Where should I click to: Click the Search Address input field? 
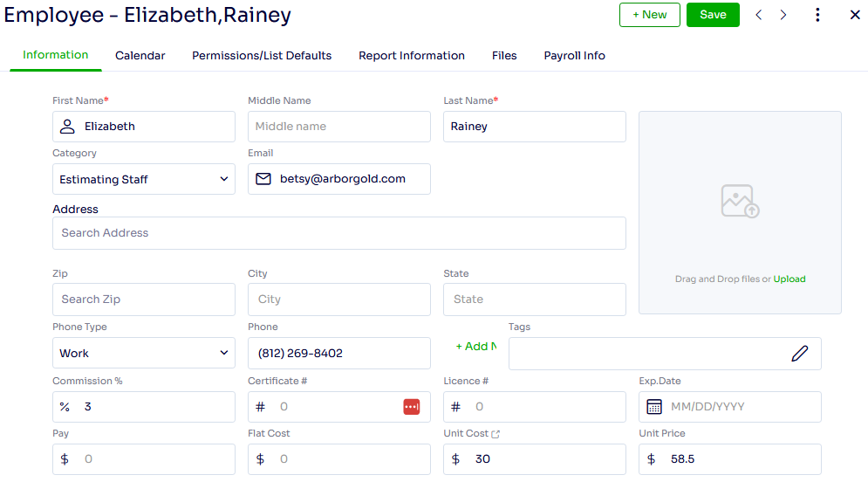(x=339, y=232)
